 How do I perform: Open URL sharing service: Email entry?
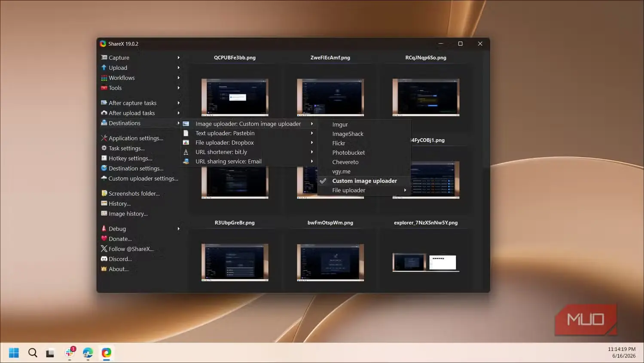coord(249,162)
